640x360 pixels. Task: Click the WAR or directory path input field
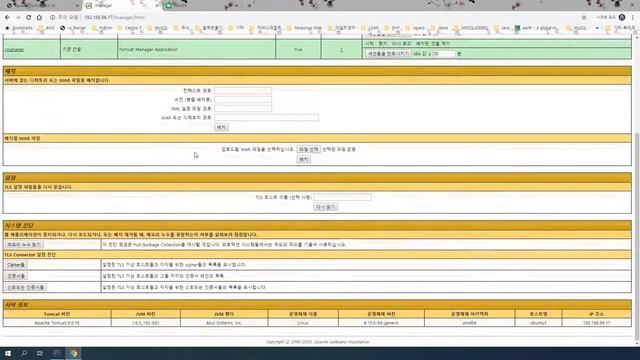[x=267, y=118]
